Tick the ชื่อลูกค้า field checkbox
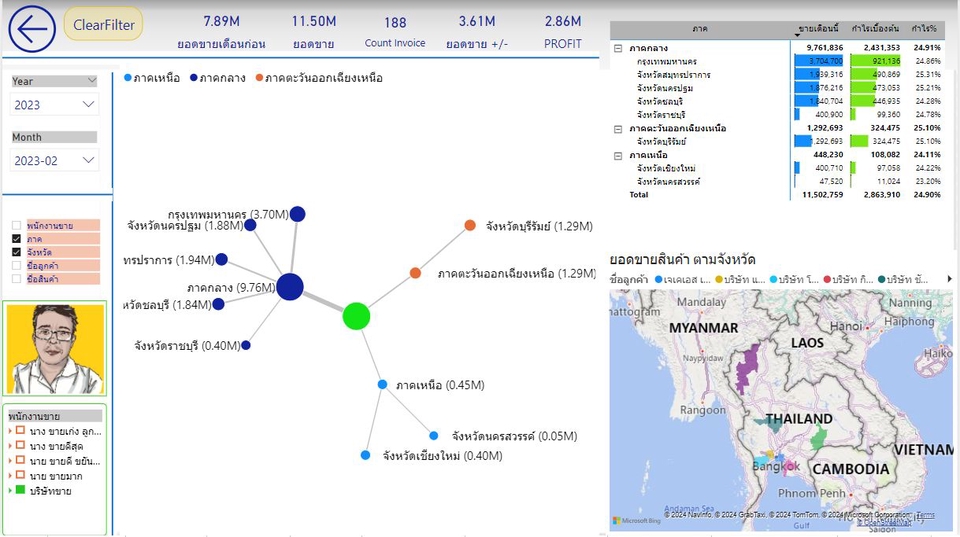Viewport: 960px width, 537px height. [17, 266]
